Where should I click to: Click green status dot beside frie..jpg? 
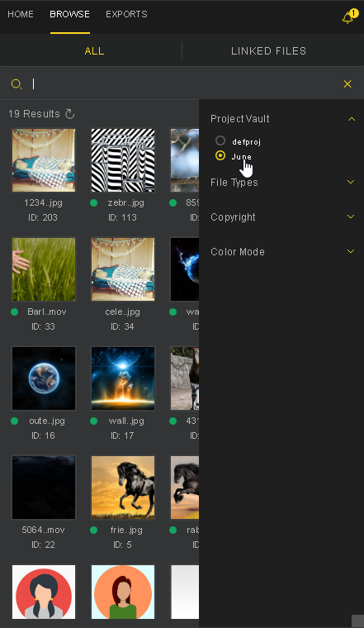coord(93,530)
